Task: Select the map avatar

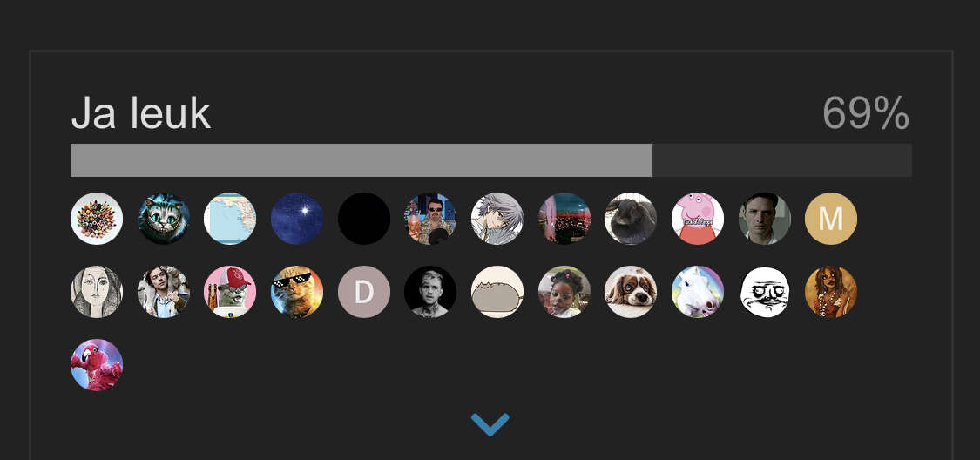Action: tap(230, 219)
